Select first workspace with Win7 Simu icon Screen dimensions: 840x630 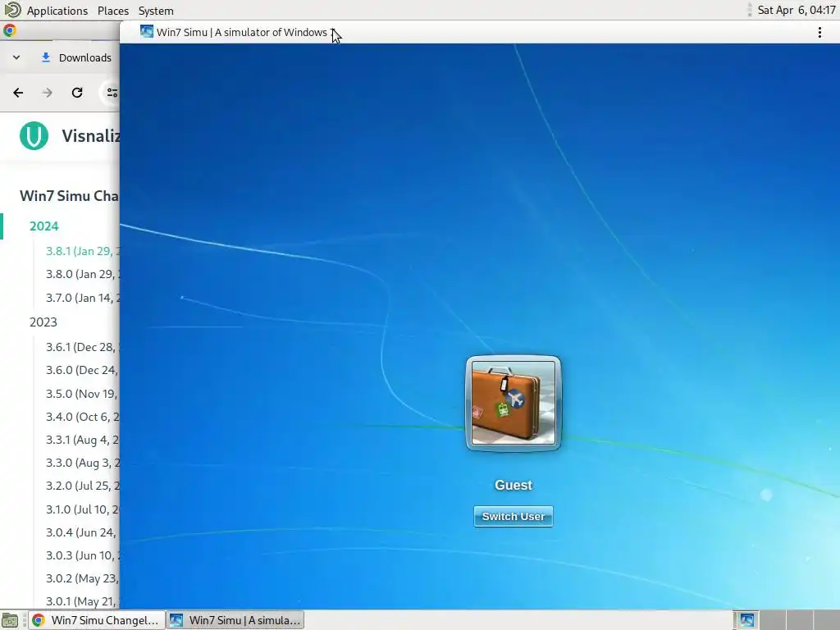746,620
